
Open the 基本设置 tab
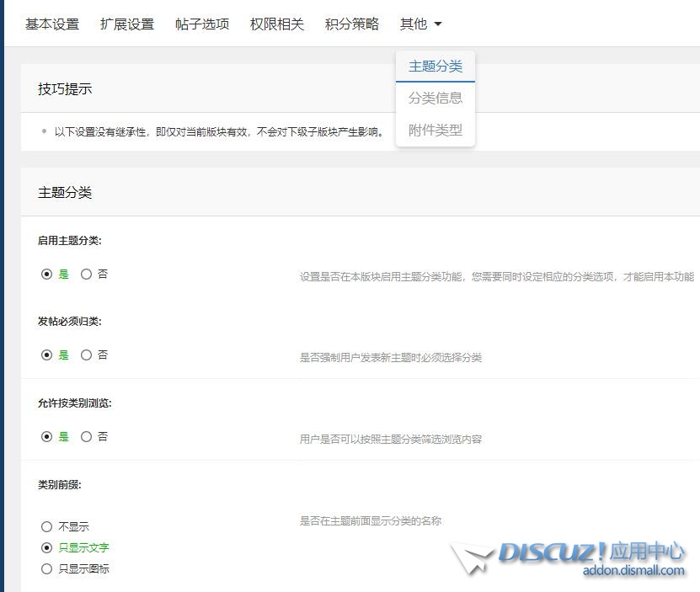(x=52, y=24)
